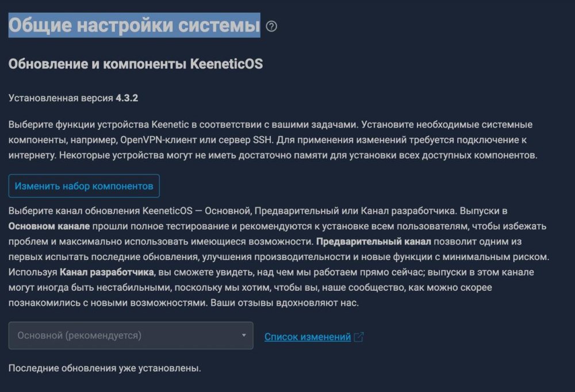Click the Установленная версия label
Screen dimensions: 575x392
[x=61, y=98]
